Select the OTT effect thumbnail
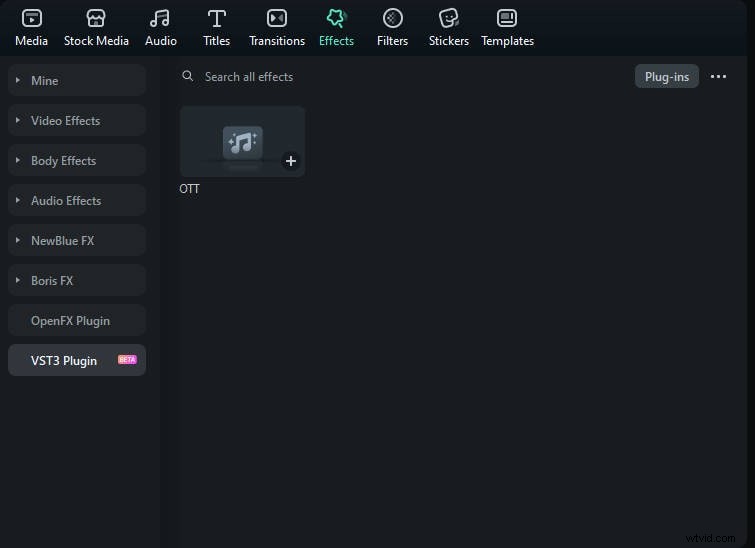The width and height of the screenshot is (755, 548). 243,142
